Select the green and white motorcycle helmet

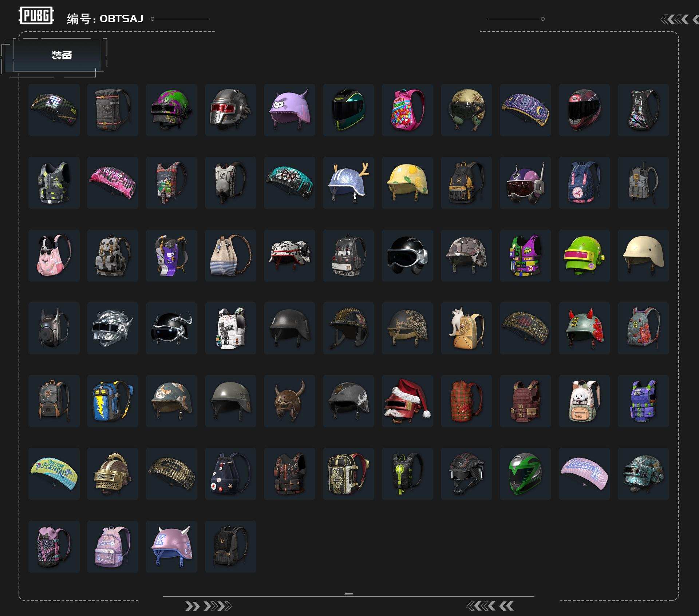click(525, 474)
